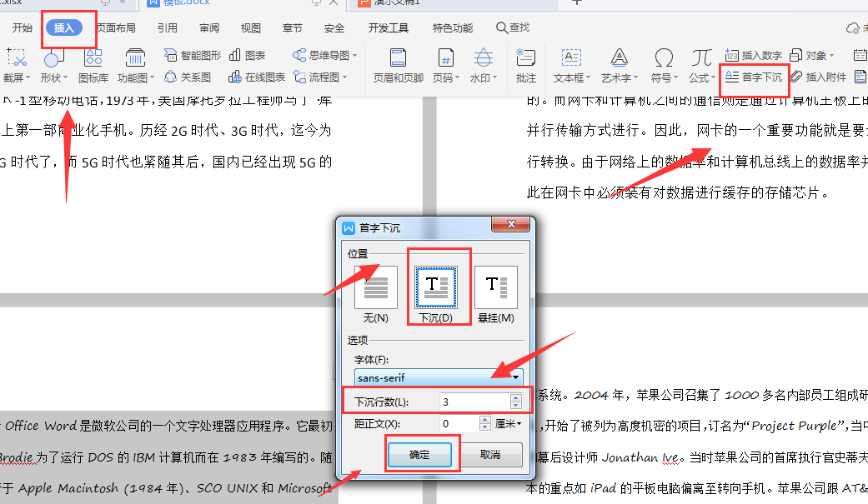Image resolution: width=868 pixels, height=504 pixels.
Task: Expand the 符号 dropdown arrow
Action: (675, 78)
